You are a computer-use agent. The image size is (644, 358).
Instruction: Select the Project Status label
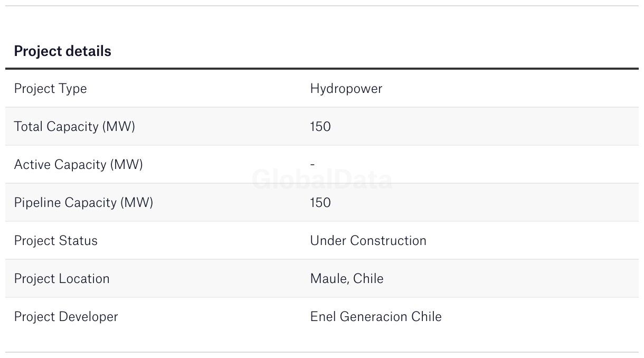click(x=55, y=241)
